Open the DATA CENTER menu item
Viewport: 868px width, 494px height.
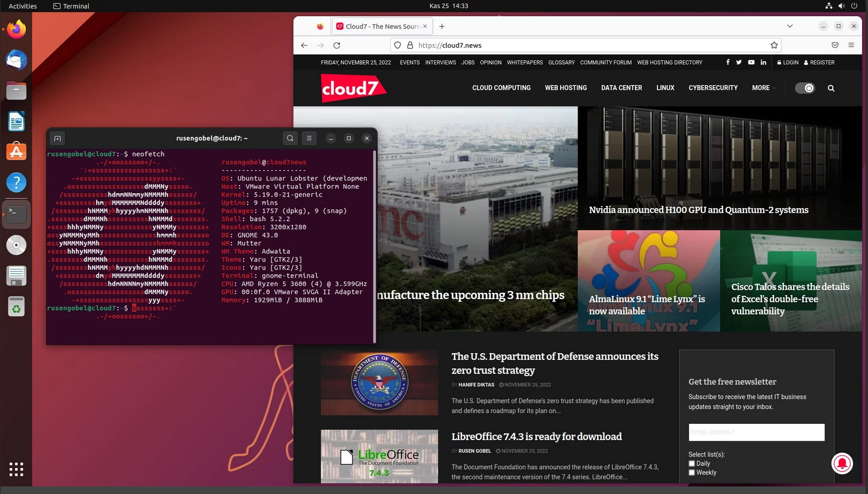(622, 88)
